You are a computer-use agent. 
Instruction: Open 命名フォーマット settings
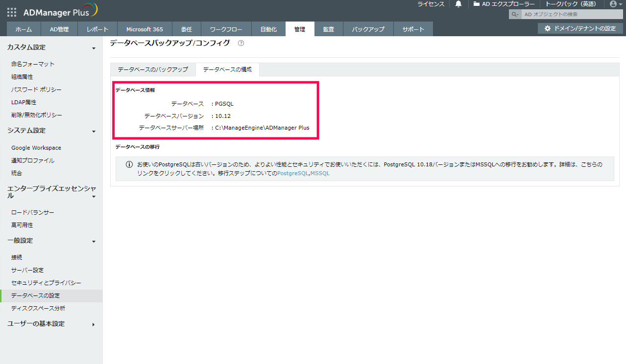coord(33,64)
